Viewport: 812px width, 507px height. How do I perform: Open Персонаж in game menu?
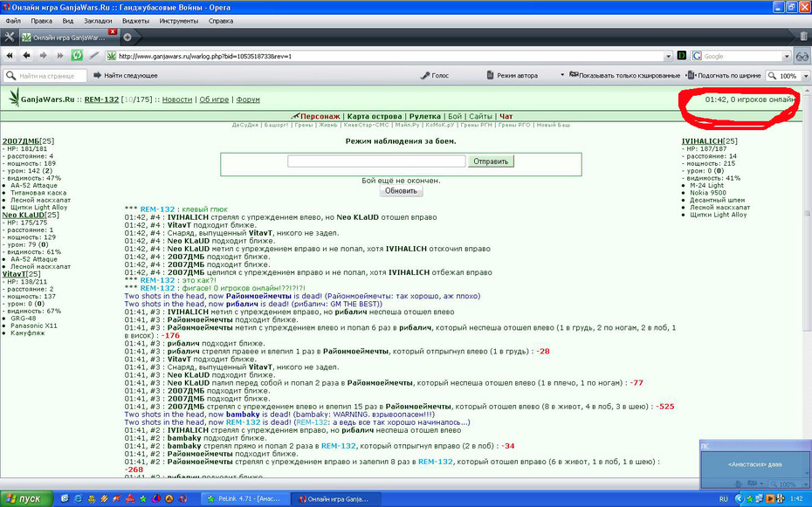click(320, 116)
